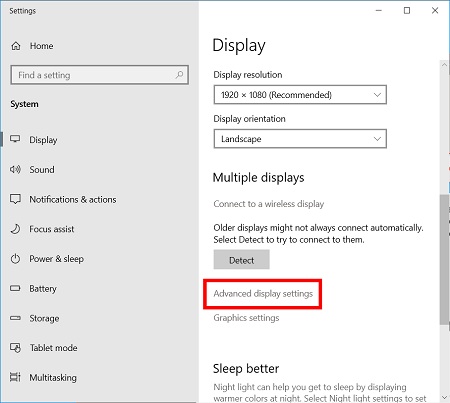Viewport: 450px width, 403px height.
Task: Focus the Find a setting search field
Action: click(x=100, y=75)
